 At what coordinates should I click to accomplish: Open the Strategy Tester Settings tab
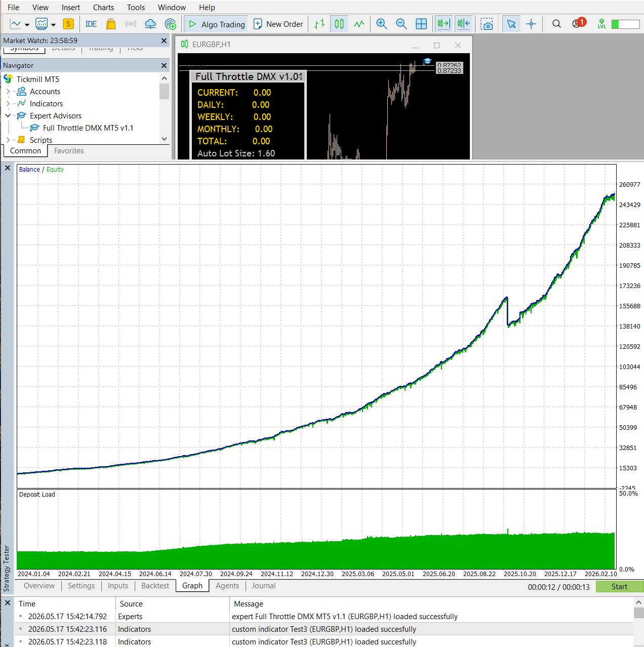tap(81, 586)
